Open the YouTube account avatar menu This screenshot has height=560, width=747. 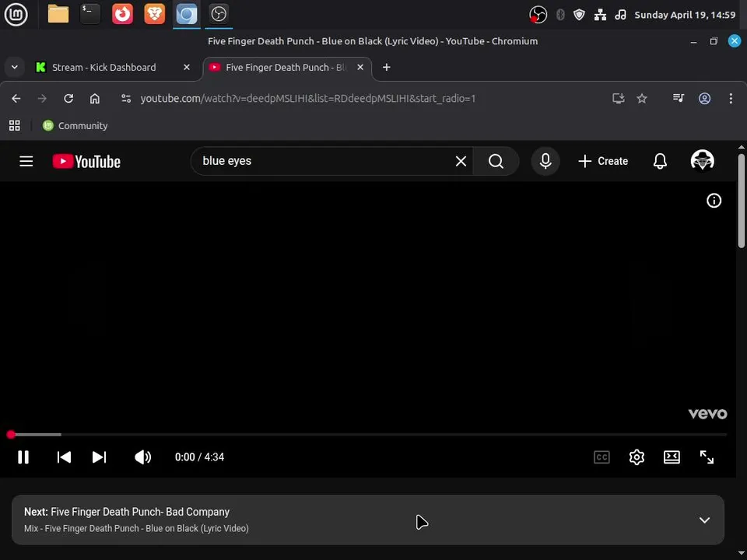[702, 160]
